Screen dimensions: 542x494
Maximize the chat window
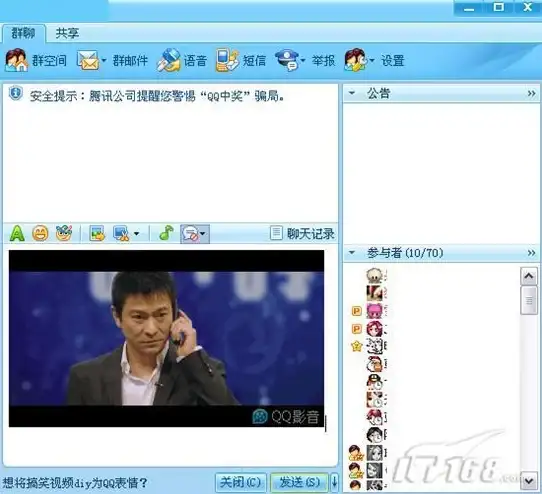(x=498, y=8)
